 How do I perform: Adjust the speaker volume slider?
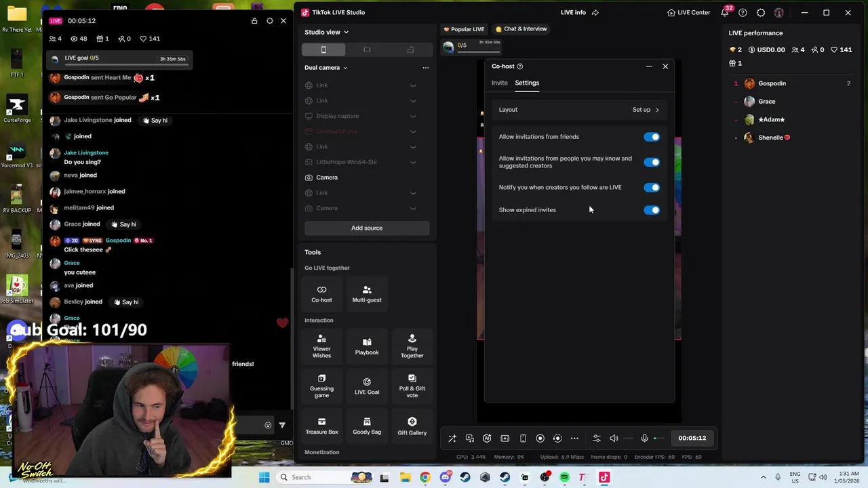tap(630, 439)
